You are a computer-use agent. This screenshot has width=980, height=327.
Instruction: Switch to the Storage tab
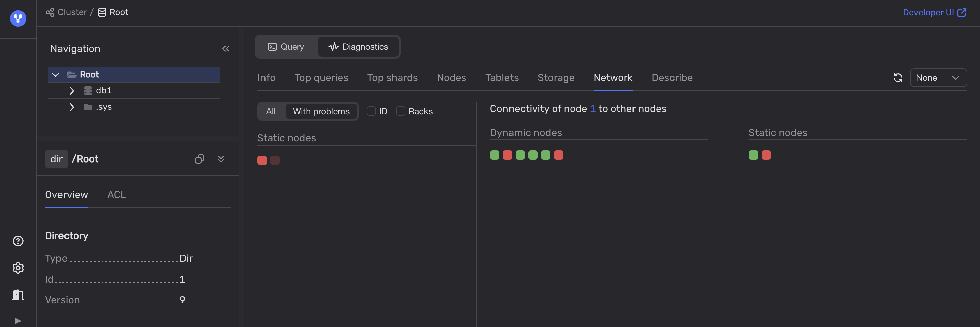pos(556,78)
